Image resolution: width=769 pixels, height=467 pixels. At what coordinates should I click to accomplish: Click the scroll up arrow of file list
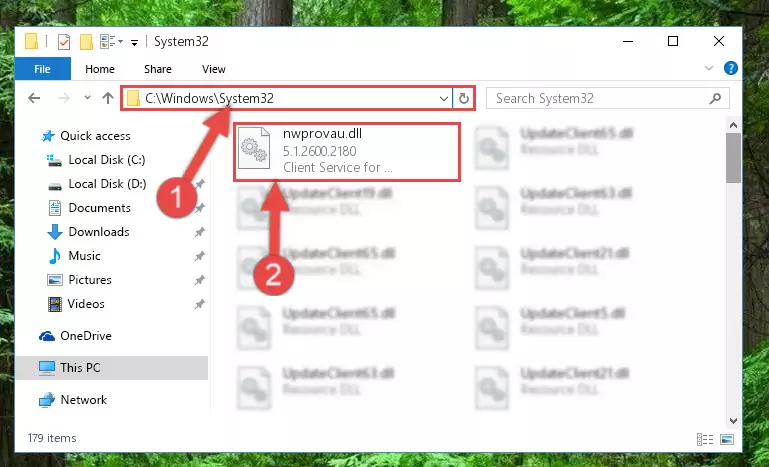[733, 126]
